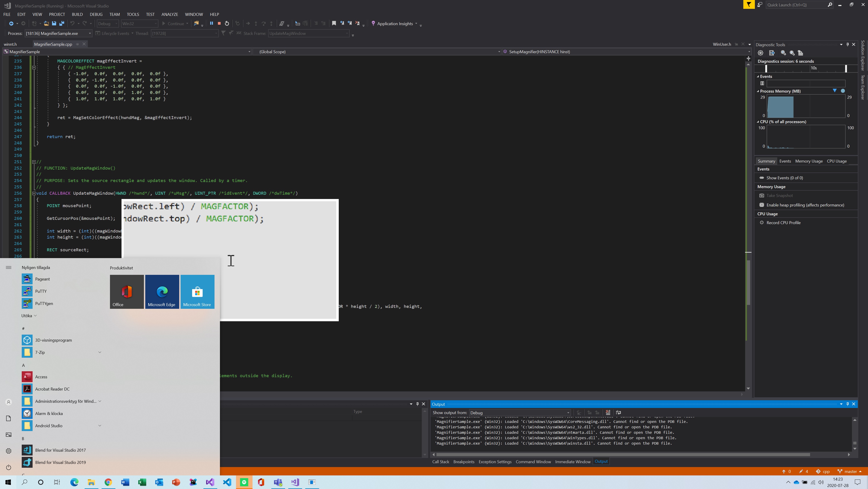
Task: Select the Step Into debugger icon
Action: click(x=256, y=23)
